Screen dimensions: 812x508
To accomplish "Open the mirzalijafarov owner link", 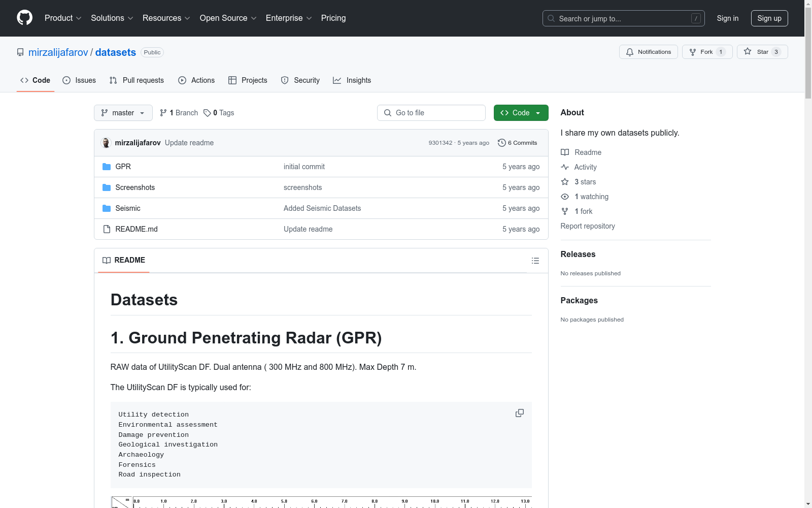I will coord(58,52).
